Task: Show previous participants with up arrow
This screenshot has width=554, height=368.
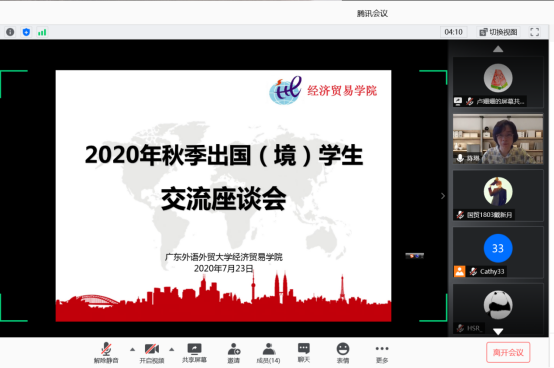Action: (x=498, y=49)
